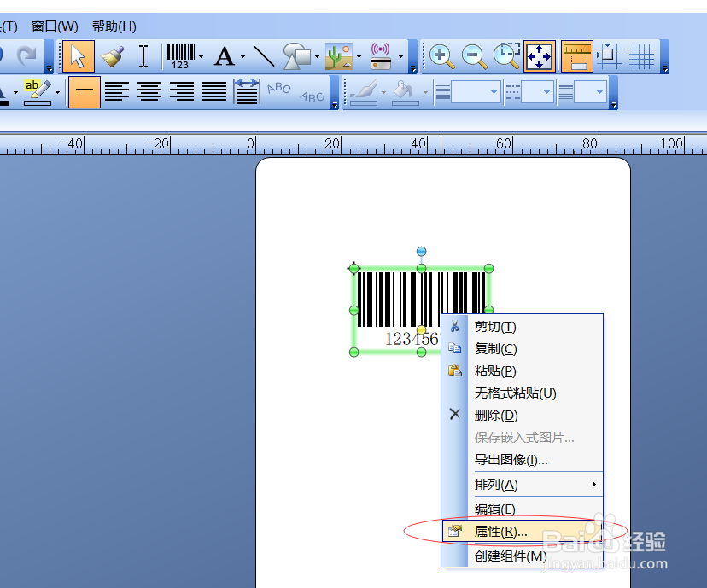707x588 pixels.
Task: Open the barcode tool dropdown arrow
Action: point(202,57)
